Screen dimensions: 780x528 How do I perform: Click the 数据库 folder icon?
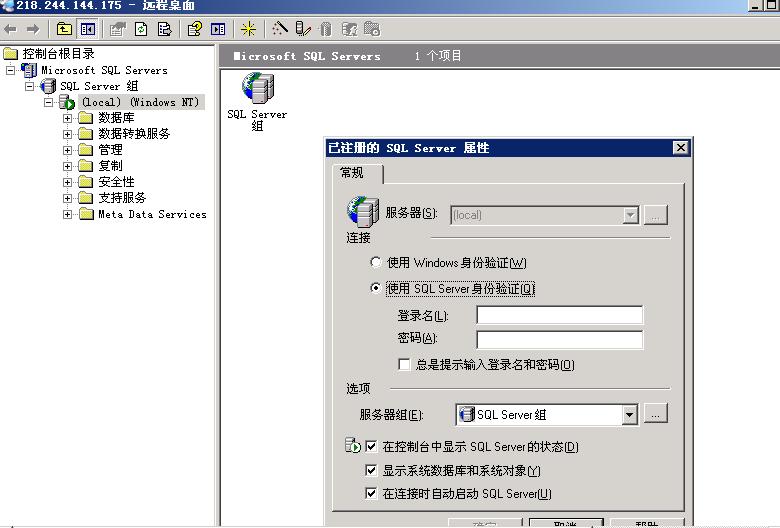click(x=86, y=118)
